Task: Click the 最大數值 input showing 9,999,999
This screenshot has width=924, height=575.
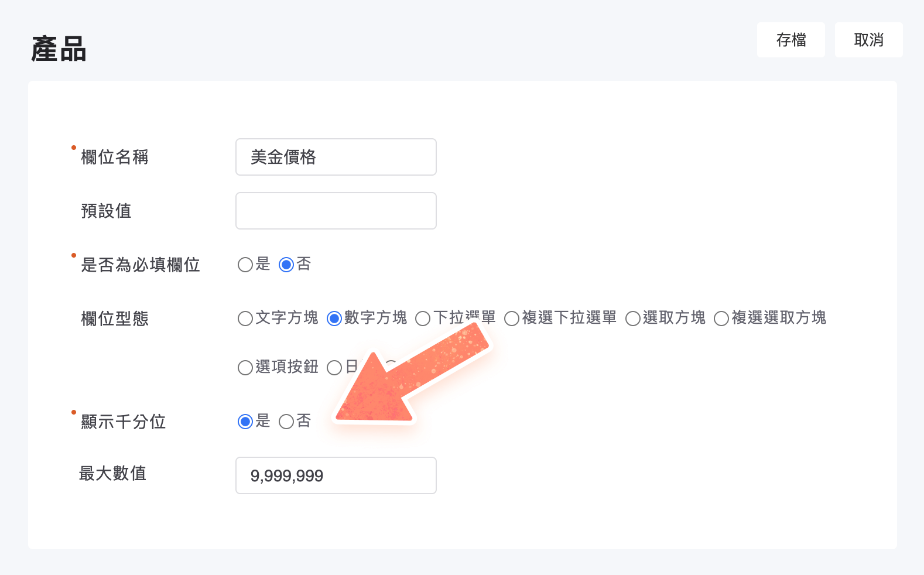Action: tap(336, 475)
